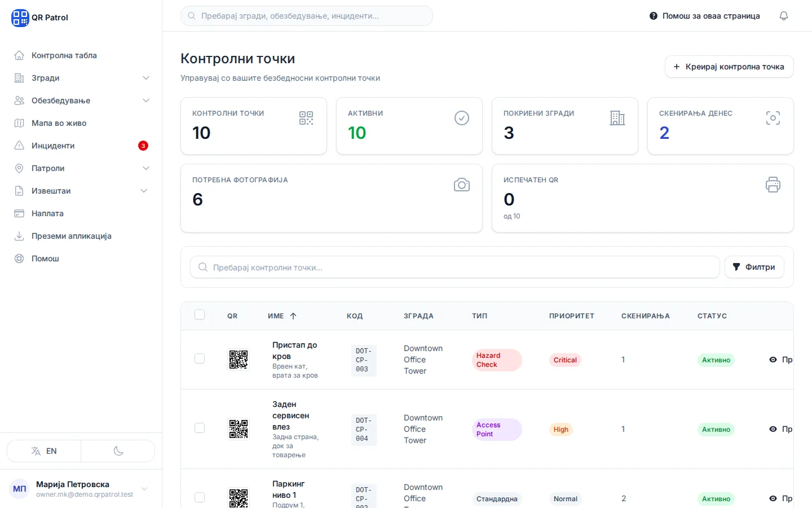812x508 pixels.
Task: Click the Hazard Check type badge
Action: (x=497, y=360)
